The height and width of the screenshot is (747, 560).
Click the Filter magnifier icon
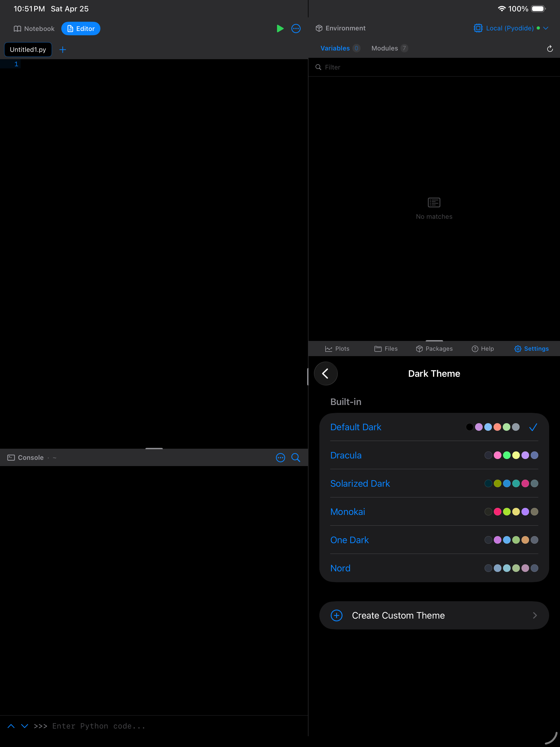click(318, 67)
